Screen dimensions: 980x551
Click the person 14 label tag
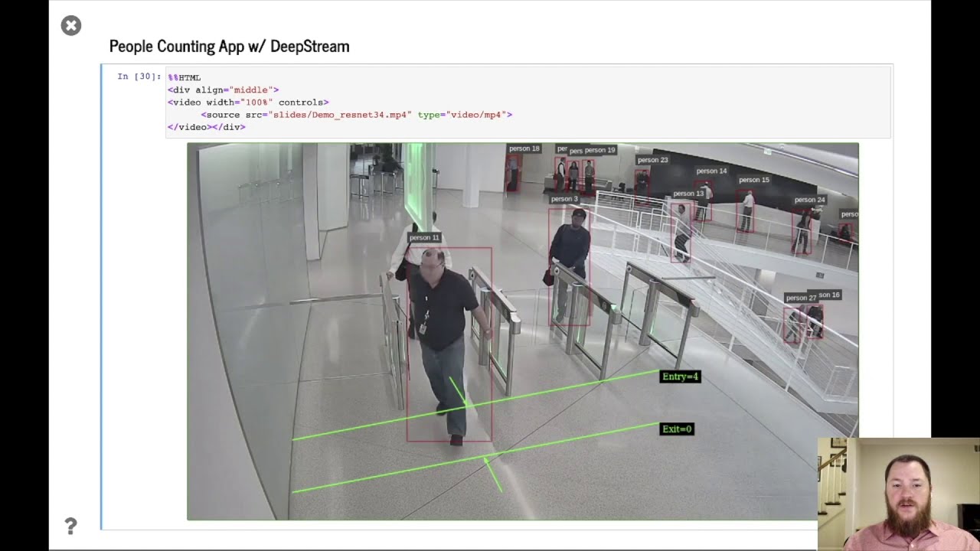coord(711,171)
